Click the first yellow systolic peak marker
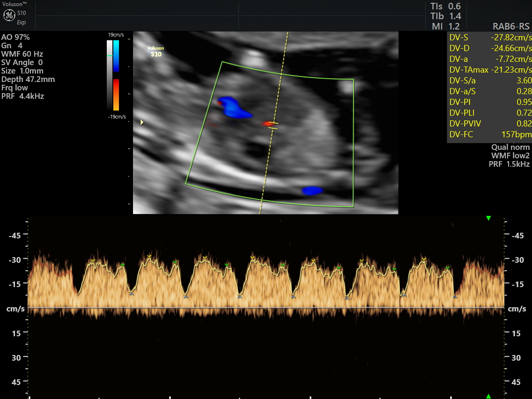 click(x=93, y=260)
